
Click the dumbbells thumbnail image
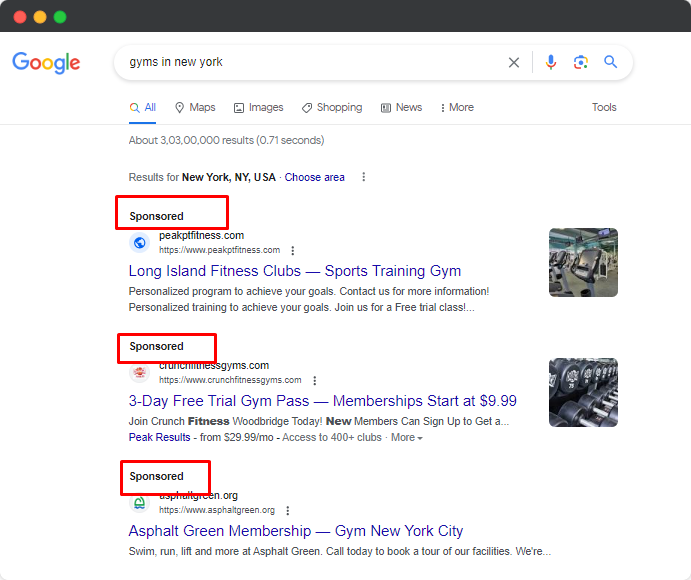pyautogui.click(x=583, y=393)
